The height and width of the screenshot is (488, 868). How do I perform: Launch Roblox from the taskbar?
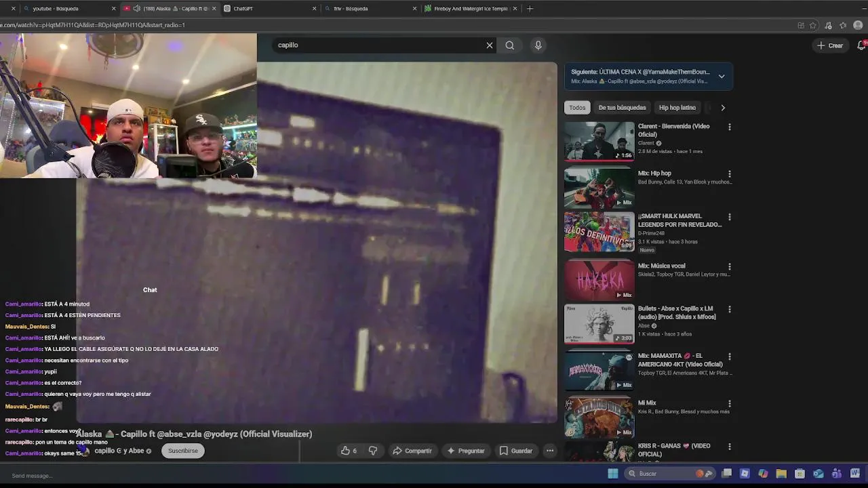[x=745, y=474]
